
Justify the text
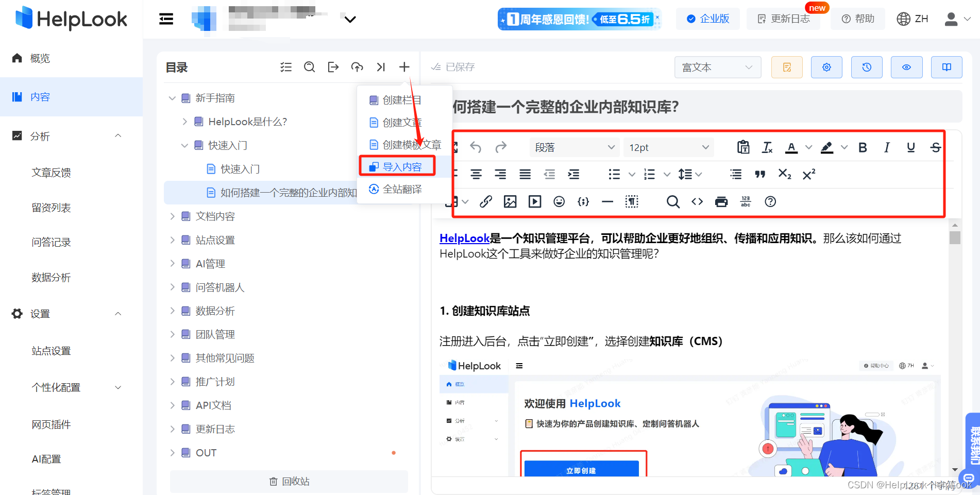pyautogui.click(x=525, y=174)
